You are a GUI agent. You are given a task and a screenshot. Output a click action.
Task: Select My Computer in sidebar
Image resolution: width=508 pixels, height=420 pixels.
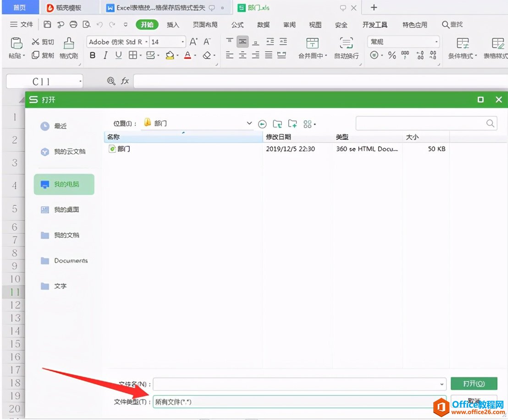[64, 184]
